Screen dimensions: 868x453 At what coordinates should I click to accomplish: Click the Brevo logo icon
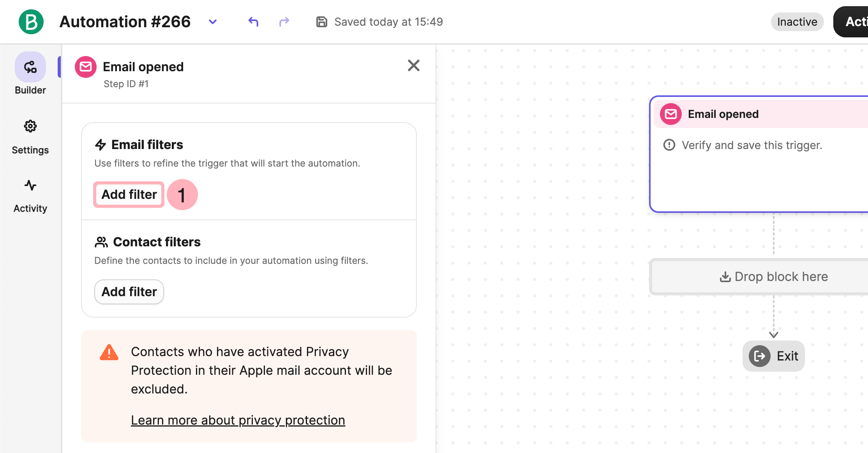click(31, 22)
